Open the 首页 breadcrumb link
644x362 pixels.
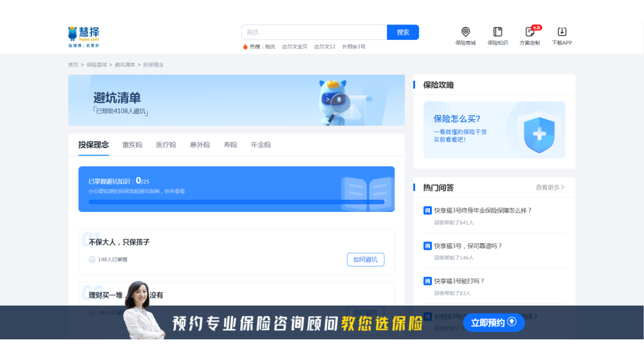73,65
